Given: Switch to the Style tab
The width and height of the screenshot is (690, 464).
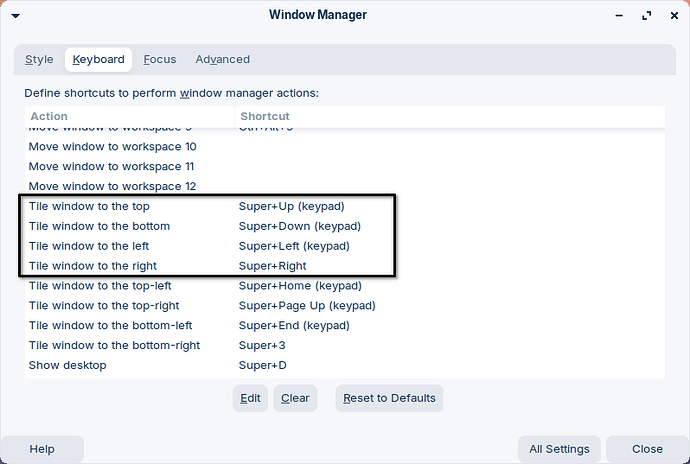Looking at the screenshot, I should pyautogui.click(x=40, y=60).
